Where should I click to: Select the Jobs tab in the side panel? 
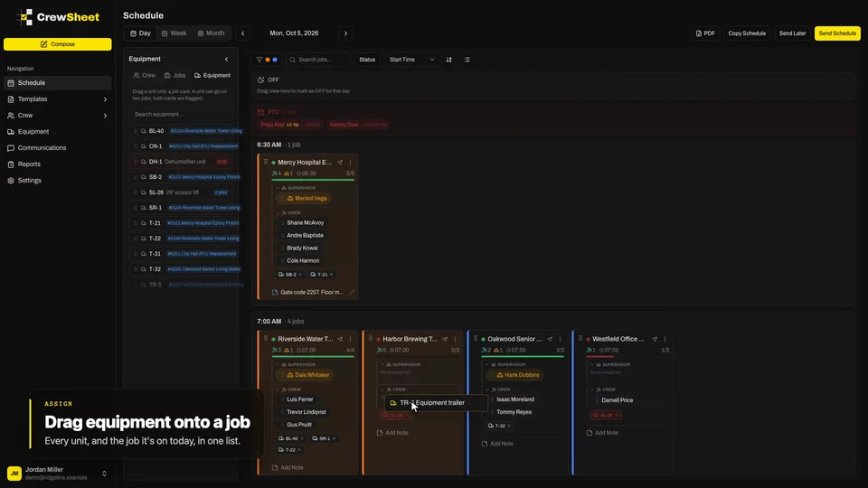(175, 75)
